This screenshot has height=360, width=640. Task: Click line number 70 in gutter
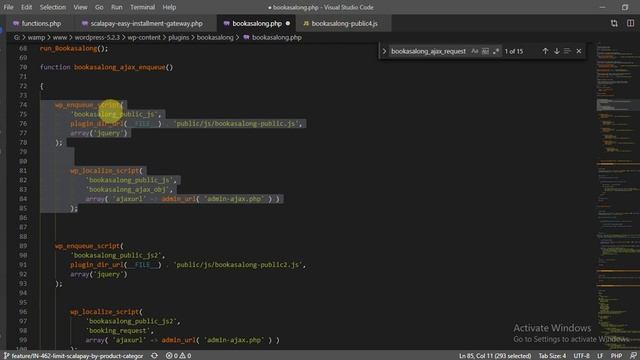(23, 67)
